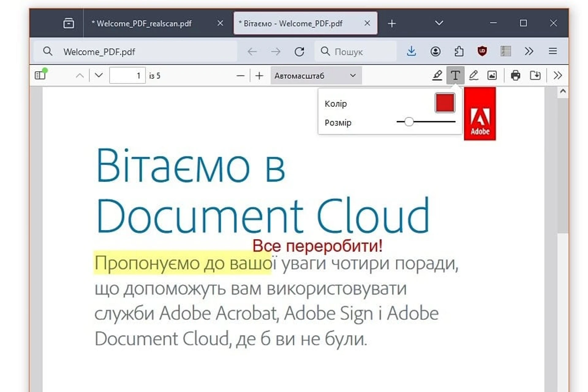Click the gray extension icon next to uBlock

click(506, 51)
